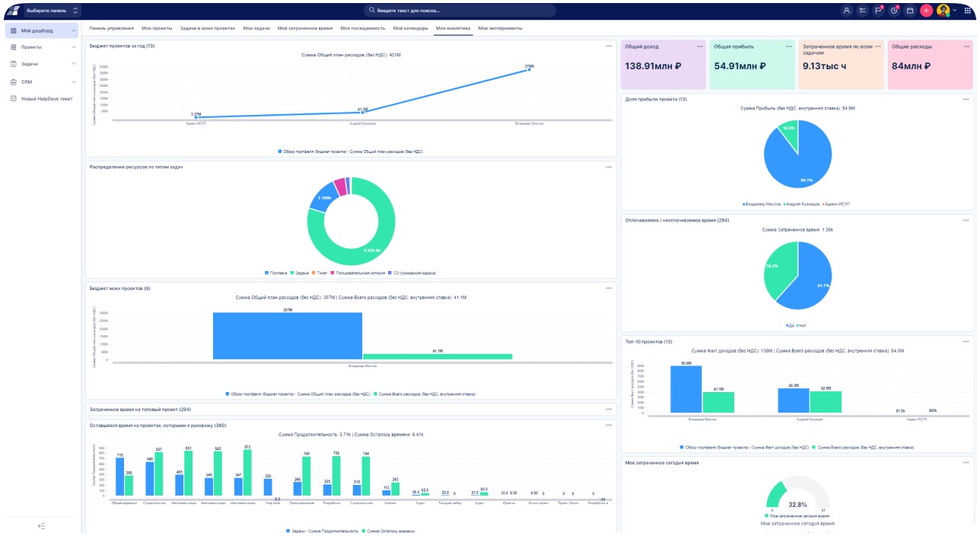Screen dimensions: 980x536
Task: Toggle Пользовательская история legend entry
Action: (x=359, y=273)
